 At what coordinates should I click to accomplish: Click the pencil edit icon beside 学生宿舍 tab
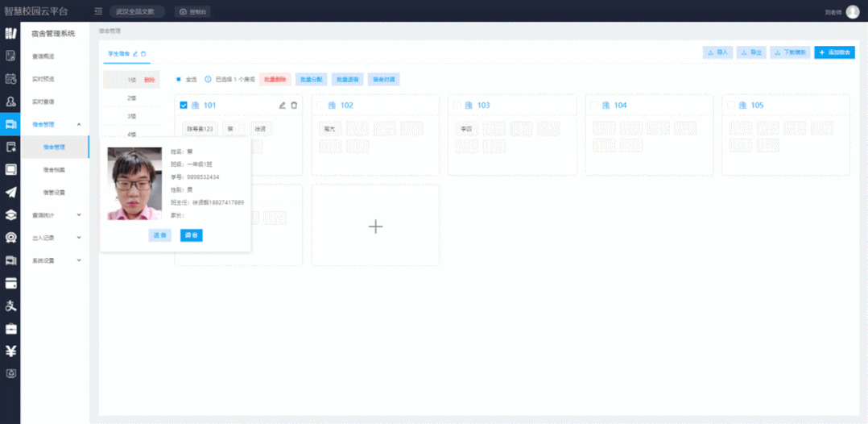(135, 54)
